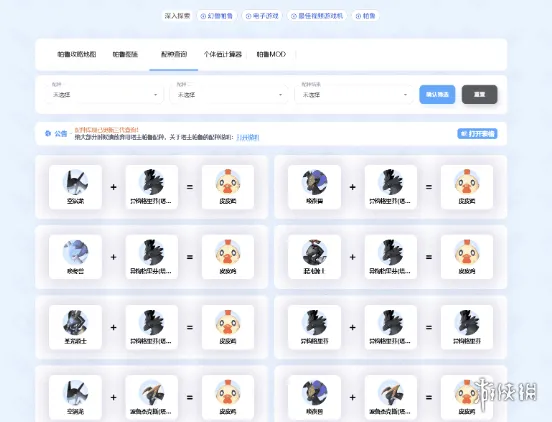Click the 异构格里芬 parent card next to 空涡龙
The width and height of the screenshot is (552, 422).
click(x=152, y=187)
